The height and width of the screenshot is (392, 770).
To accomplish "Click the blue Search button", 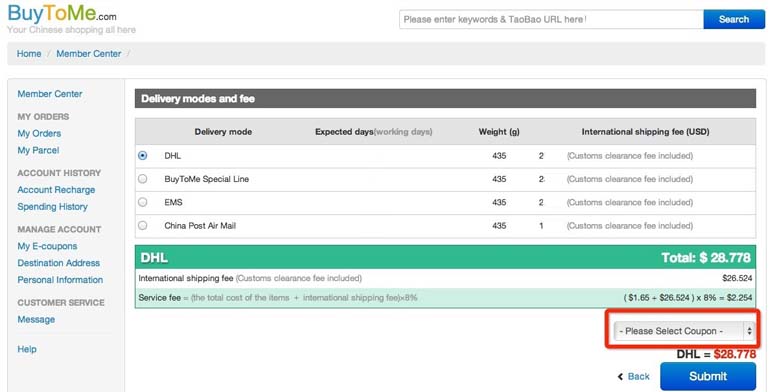I will (734, 20).
